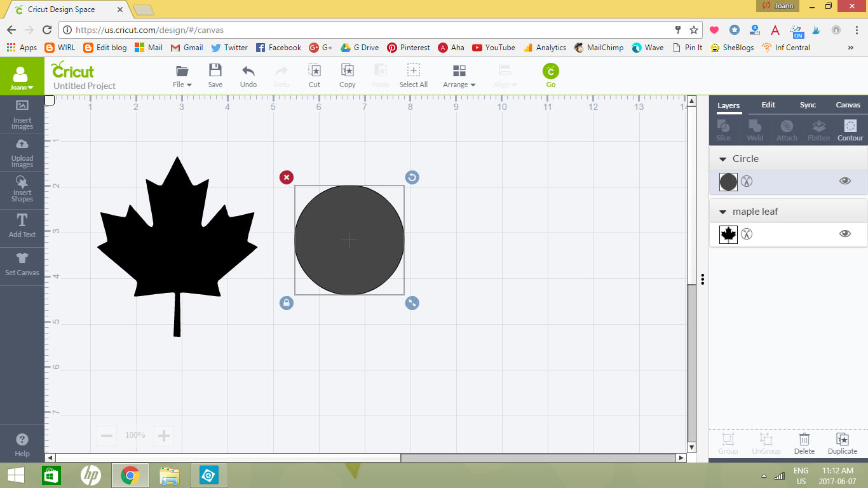Image resolution: width=868 pixels, height=488 pixels.
Task: Click the Delete trash icon in Layers panel
Action: pyautogui.click(x=804, y=443)
